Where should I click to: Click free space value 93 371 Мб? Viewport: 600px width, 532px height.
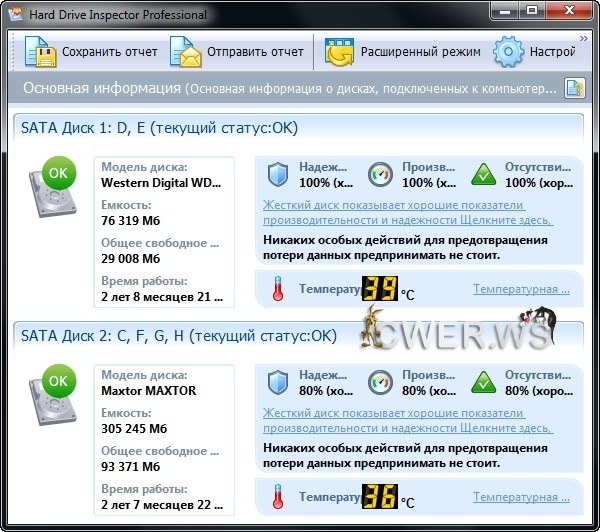click(x=130, y=467)
